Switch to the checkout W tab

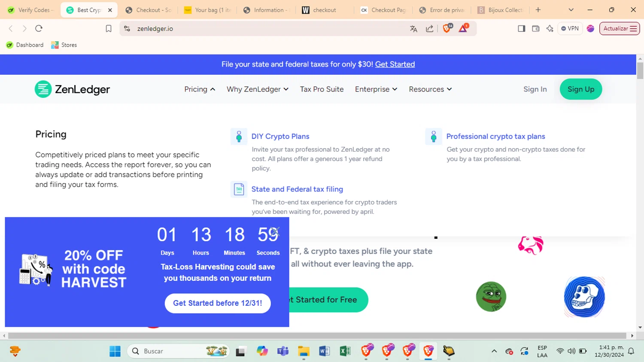(x=325, y=10)
